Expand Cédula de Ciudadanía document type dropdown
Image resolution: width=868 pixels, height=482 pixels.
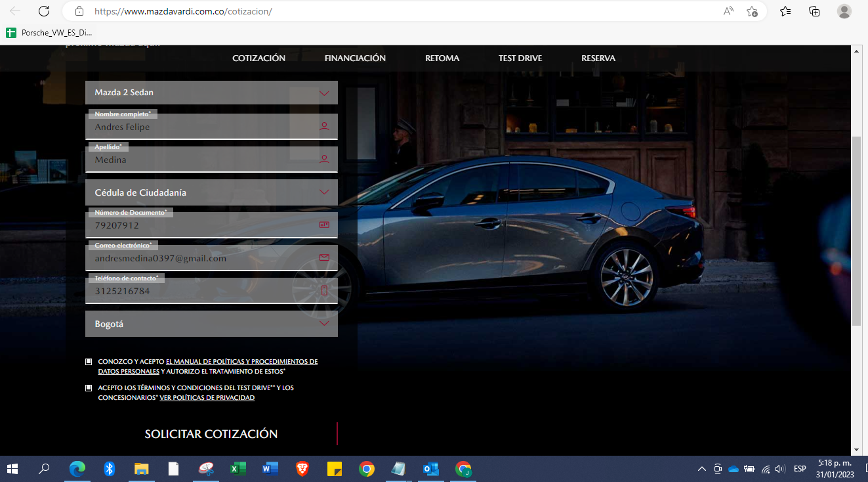pos(211,192)
